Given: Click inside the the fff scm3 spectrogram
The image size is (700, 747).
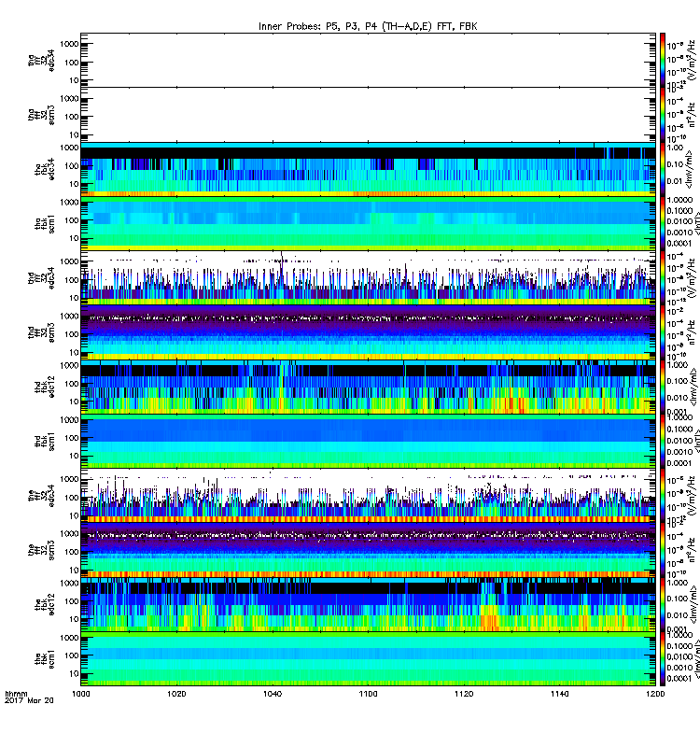Looking at the screenshot, I should (x=368, y=550).
